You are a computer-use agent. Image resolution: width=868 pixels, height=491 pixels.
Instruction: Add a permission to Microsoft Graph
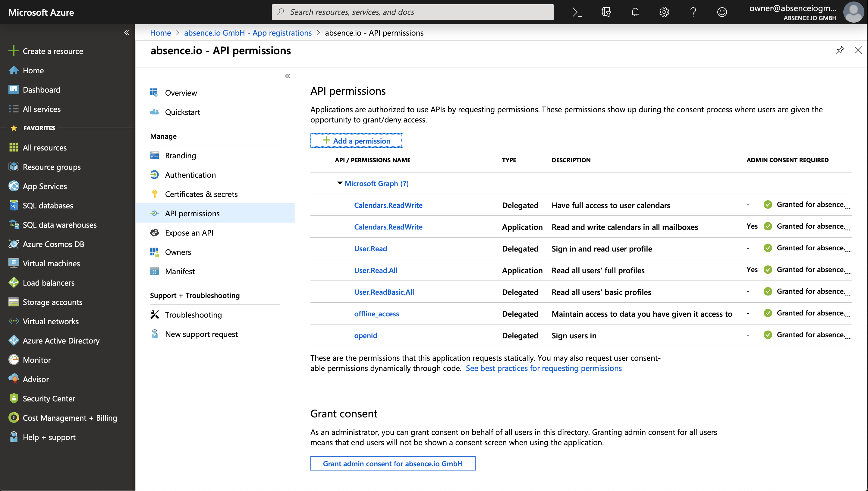pyautogui.click(x=357, y=141)
